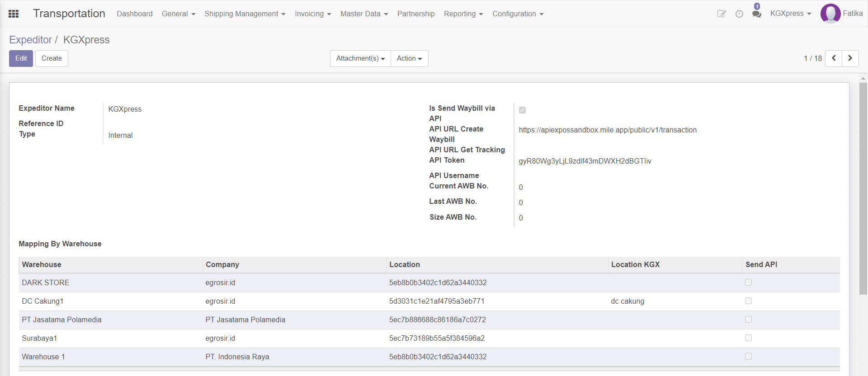
Task: Open the Action dropdown
Action: pyautogui.click(x=409, y=58)
